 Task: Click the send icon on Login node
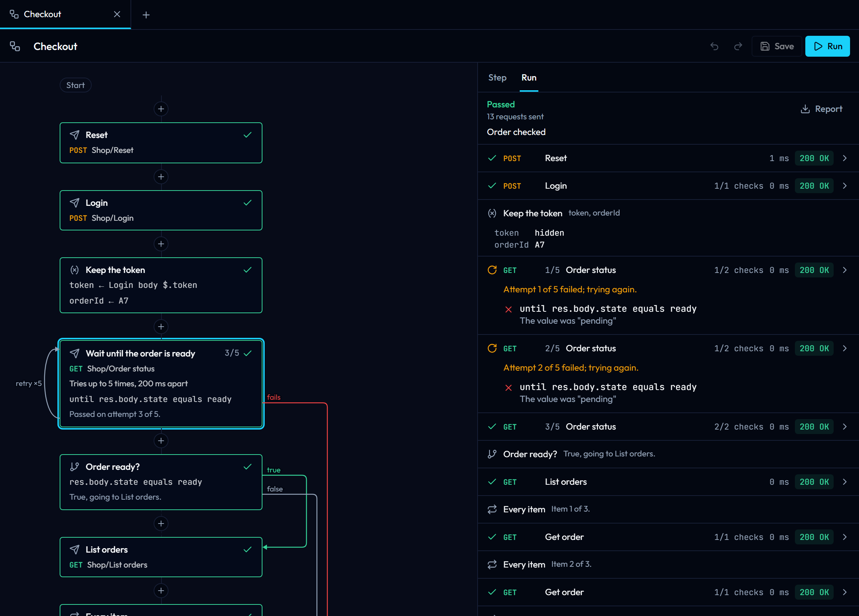(x=75, y=203)
